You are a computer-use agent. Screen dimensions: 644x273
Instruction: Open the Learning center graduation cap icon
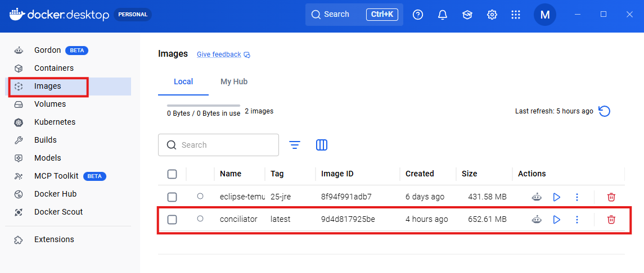tap(467, 15)
